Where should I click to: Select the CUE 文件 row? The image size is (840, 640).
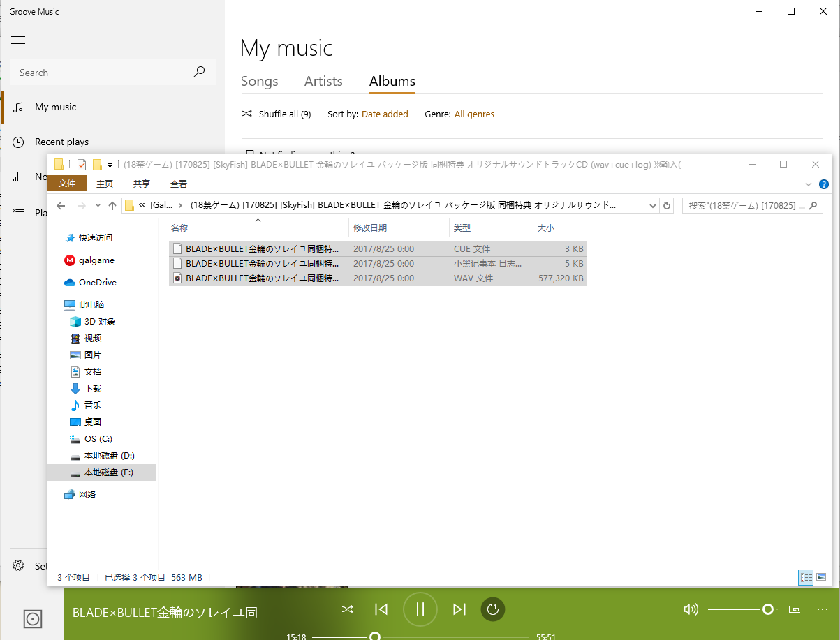click(378, 248)
